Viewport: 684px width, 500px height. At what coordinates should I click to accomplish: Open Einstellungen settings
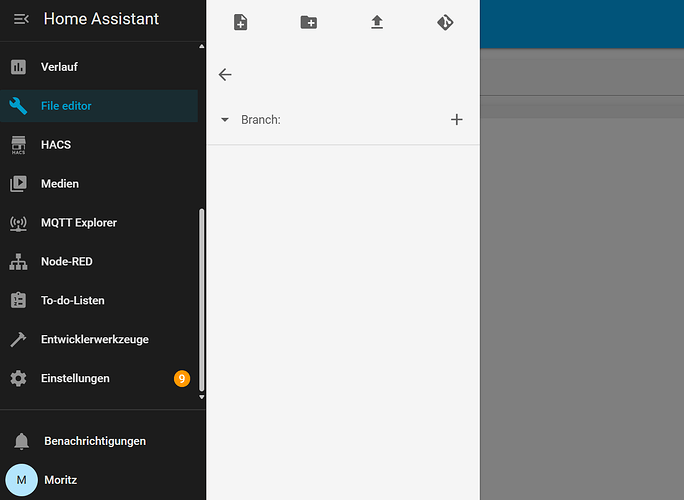pos(99,378)
